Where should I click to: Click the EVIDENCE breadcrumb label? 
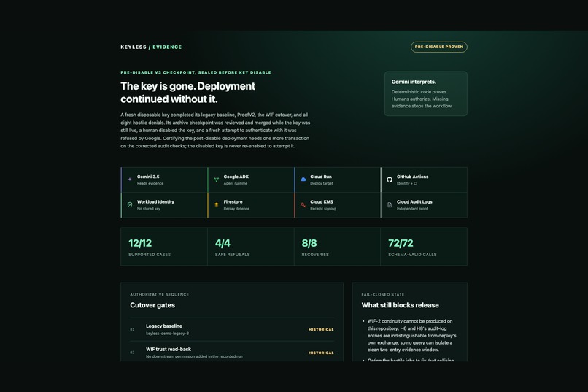(x=167, y=47)
